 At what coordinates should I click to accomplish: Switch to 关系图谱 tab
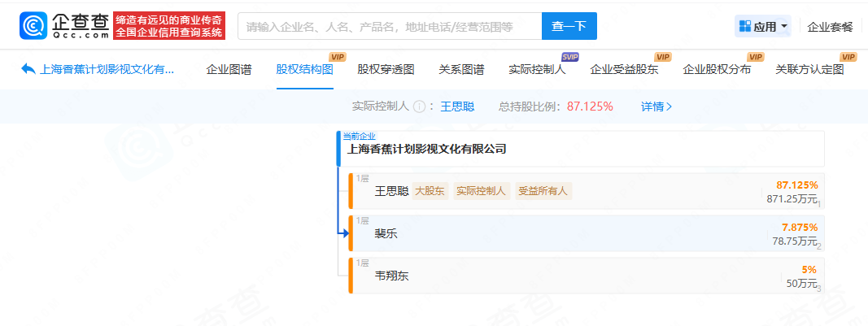[x=461, y=69]
